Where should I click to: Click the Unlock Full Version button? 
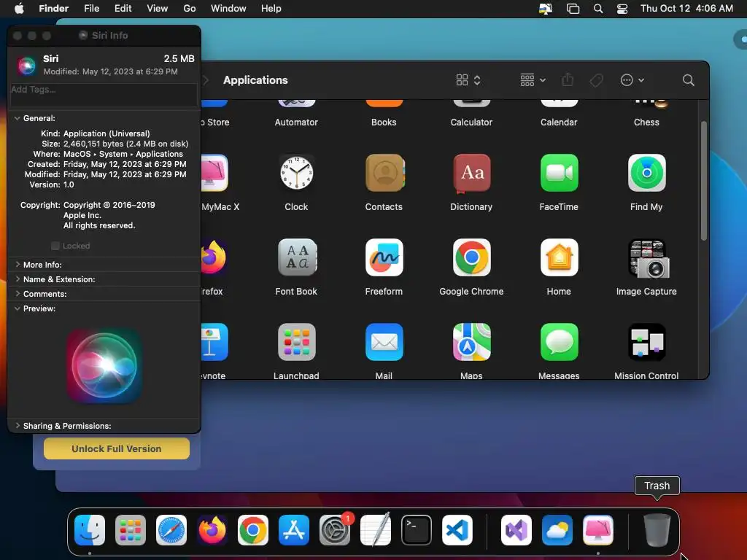[117, 448]
